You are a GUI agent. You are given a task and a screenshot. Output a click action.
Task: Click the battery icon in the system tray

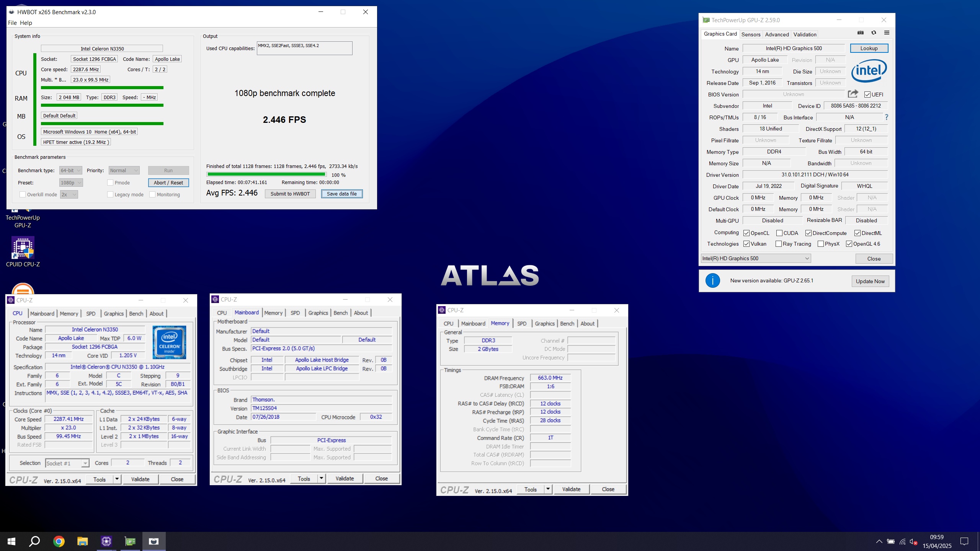click(891, 541)
